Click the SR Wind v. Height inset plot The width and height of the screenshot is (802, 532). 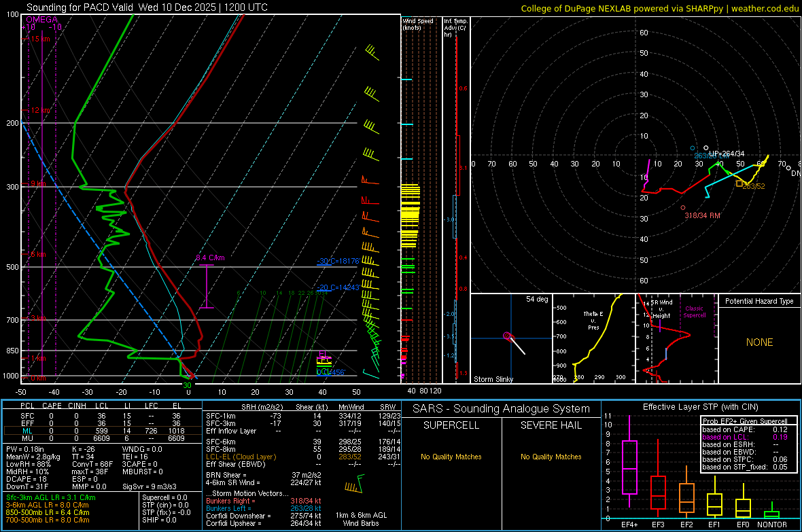[x=677, y=338]
